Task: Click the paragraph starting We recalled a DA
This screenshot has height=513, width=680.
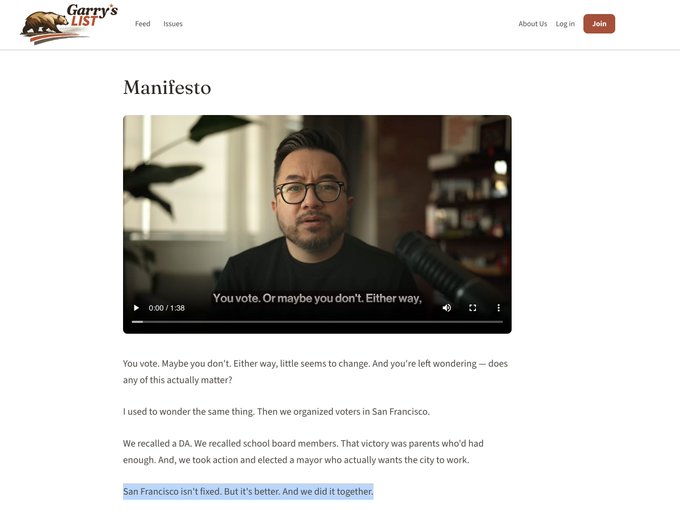Action: pos(303,451)
